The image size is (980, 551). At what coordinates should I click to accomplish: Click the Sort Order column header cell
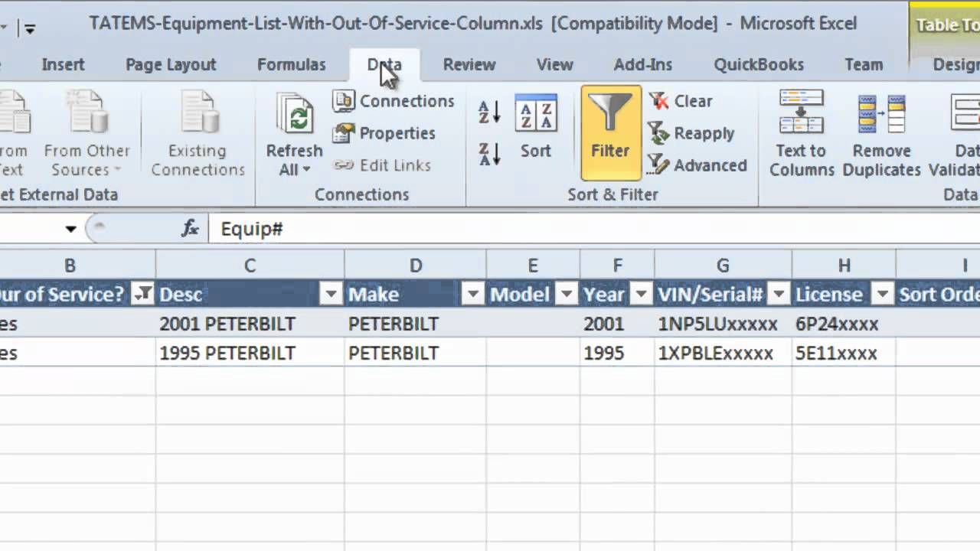[939, 295]
